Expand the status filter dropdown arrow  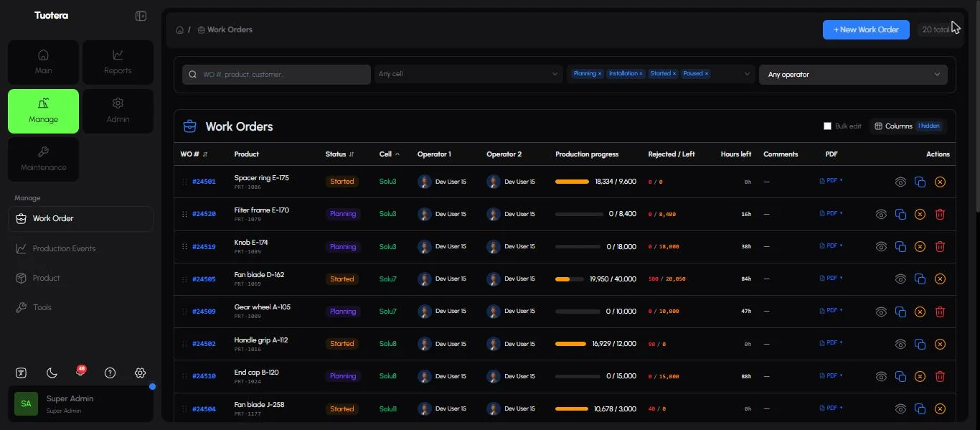pos(747,74)
